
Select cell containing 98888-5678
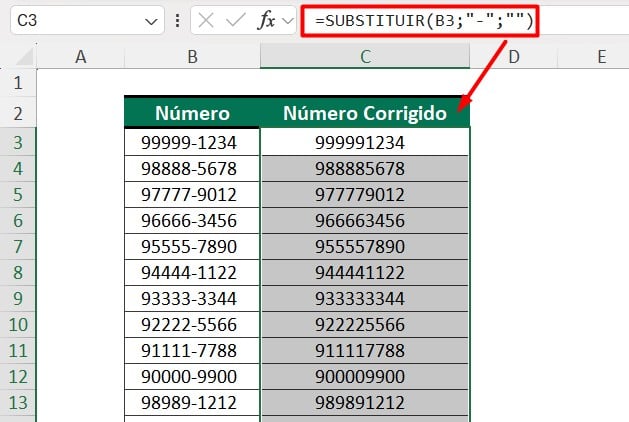[193, 168]
